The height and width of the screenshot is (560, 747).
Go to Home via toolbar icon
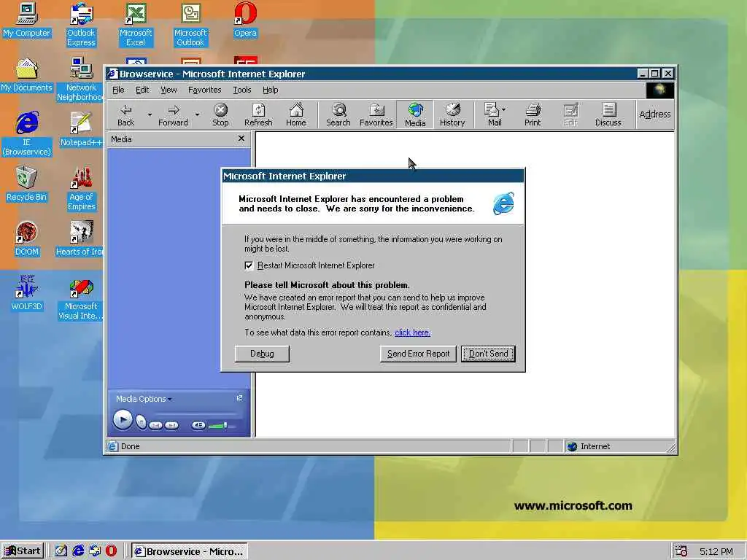tap(296, 114)
